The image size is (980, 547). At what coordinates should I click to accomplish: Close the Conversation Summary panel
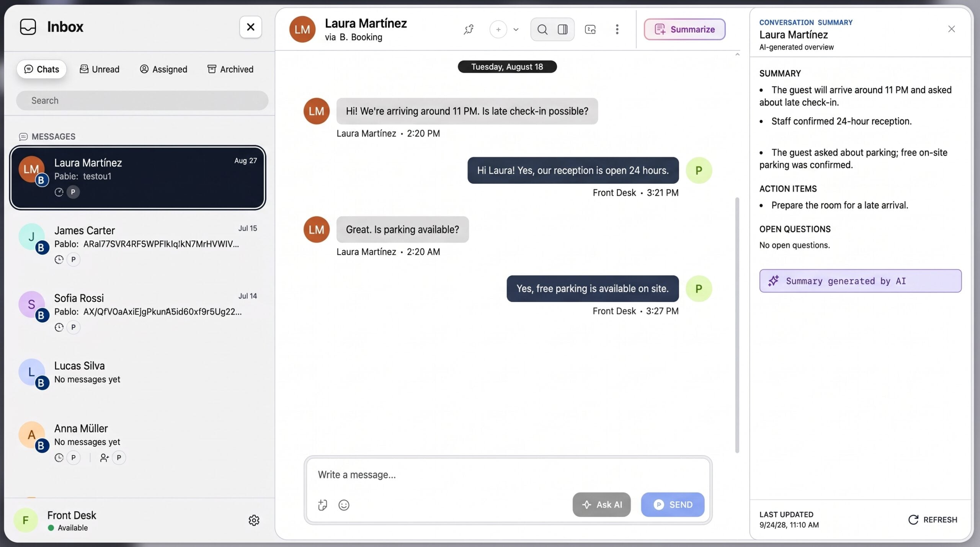click(x=951, y=29)
